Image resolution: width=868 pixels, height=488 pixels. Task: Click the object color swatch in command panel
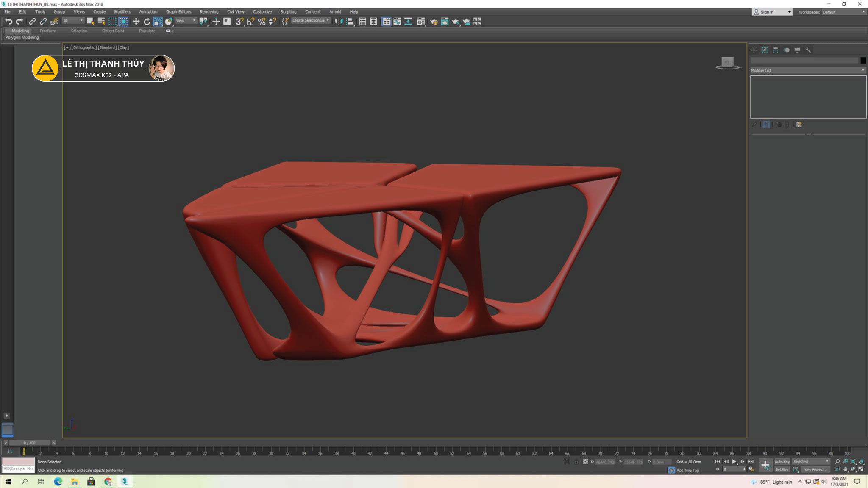click(863, 61)
